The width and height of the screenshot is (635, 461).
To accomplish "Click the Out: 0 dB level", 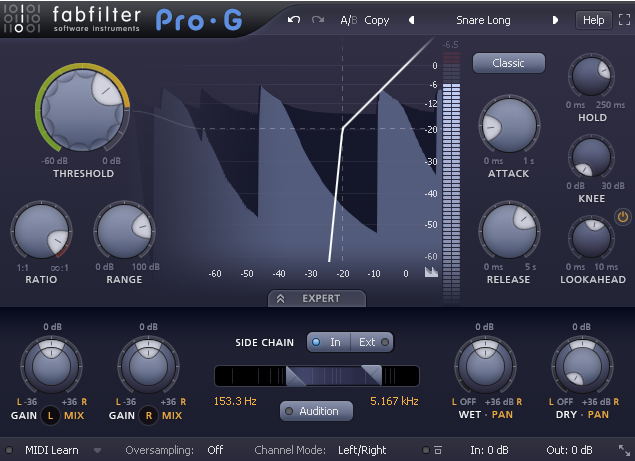I will (569, 450).
